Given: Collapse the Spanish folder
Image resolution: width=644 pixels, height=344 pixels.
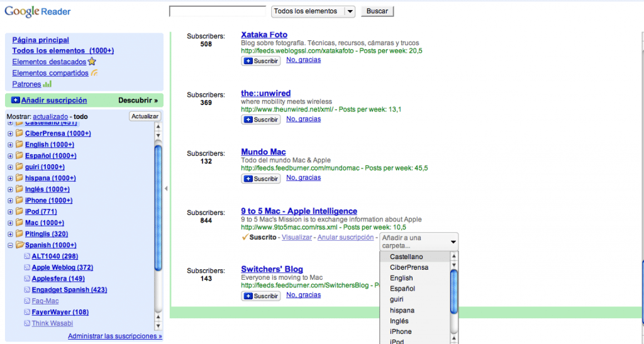Looking at the screenshot, I should click(x=10, y=245).
